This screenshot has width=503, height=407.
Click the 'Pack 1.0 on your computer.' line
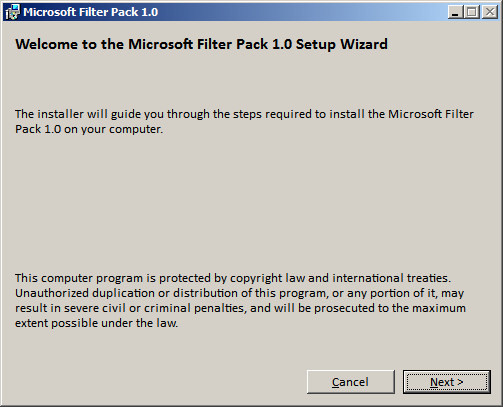coord(89,129)
